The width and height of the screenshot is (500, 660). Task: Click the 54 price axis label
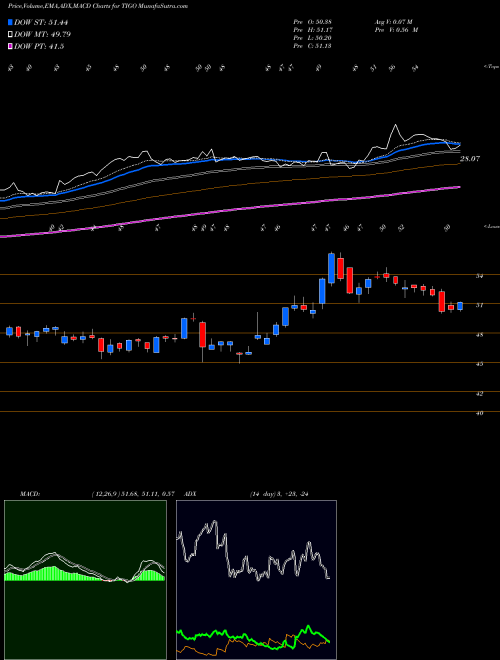[x=479, y=276]
